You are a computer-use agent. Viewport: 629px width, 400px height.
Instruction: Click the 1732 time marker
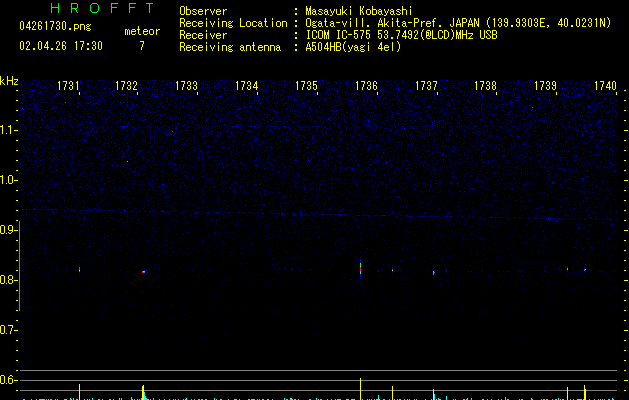[x=126, y=86]
